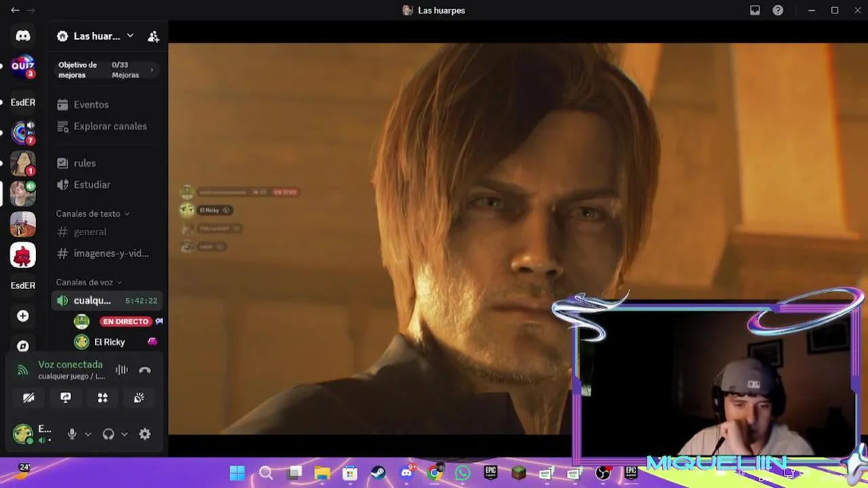This screenshot has width=868, height=488.
Task: Open the Discord inbox in the title bar
Action: tap(755, 10)
